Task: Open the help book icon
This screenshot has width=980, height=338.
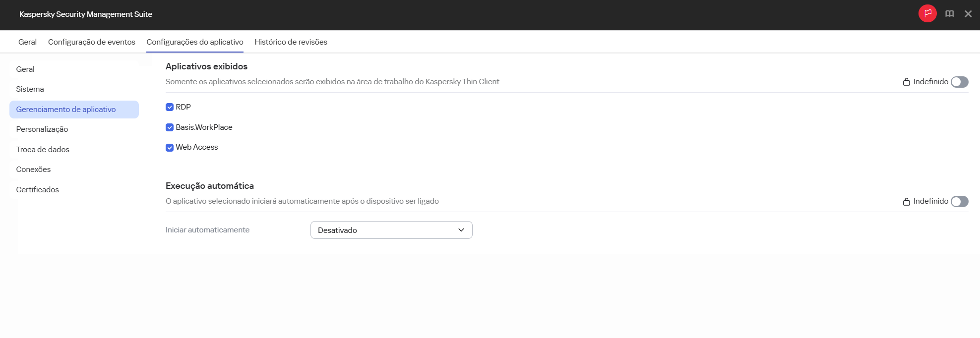Action: 949,14
